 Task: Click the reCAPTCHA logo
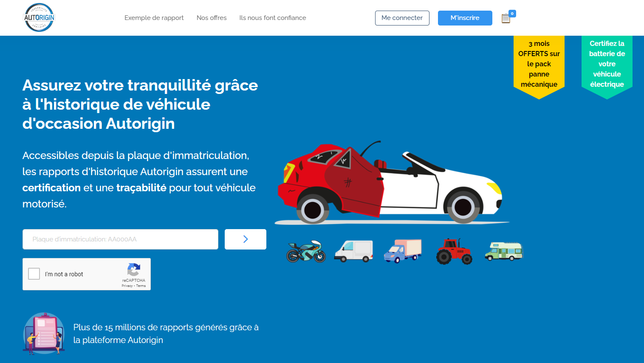tap(134, 269)
